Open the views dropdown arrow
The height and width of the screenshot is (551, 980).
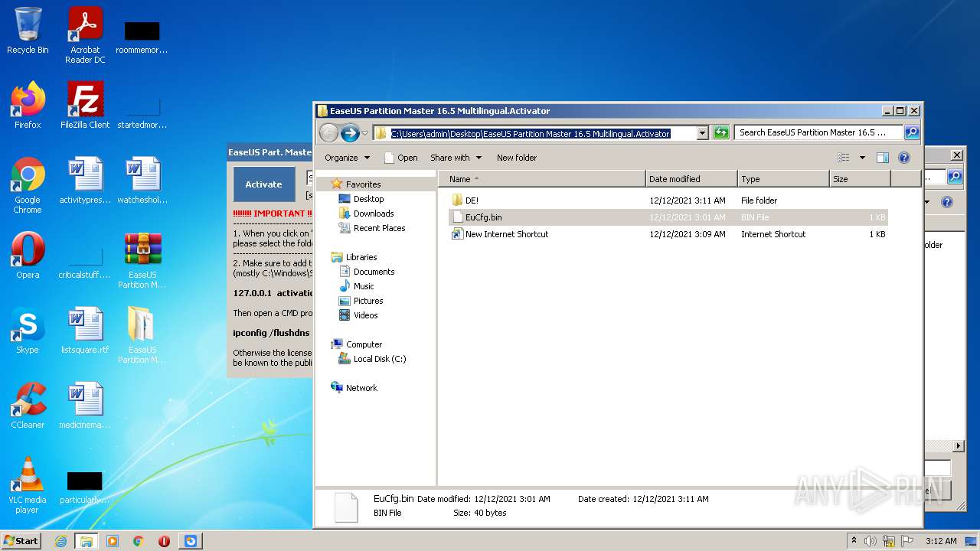click(862, 158)
